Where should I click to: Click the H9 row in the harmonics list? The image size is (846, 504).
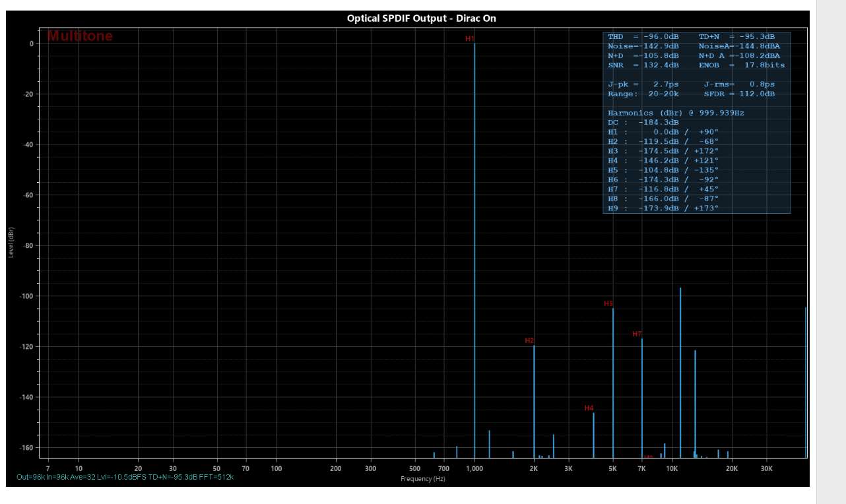663,208
